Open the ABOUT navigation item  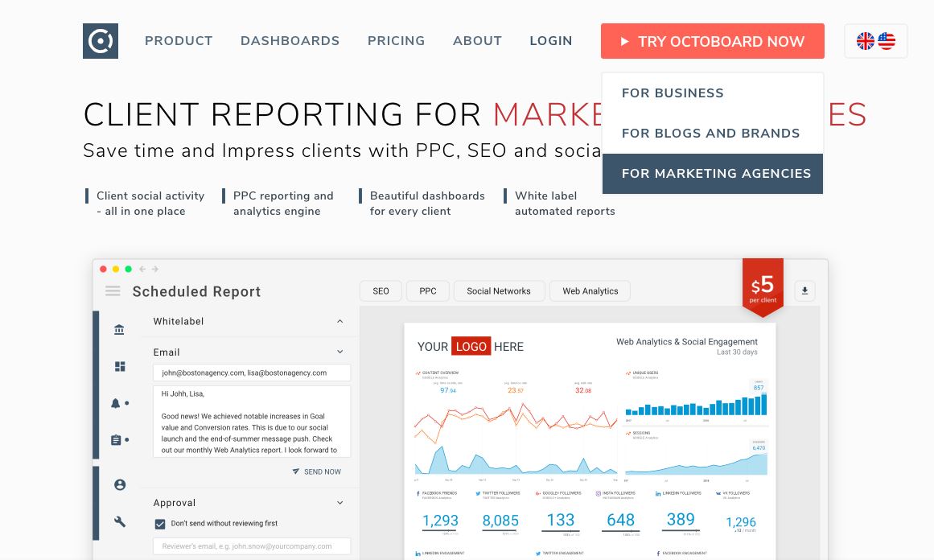(x=477, y=41)
